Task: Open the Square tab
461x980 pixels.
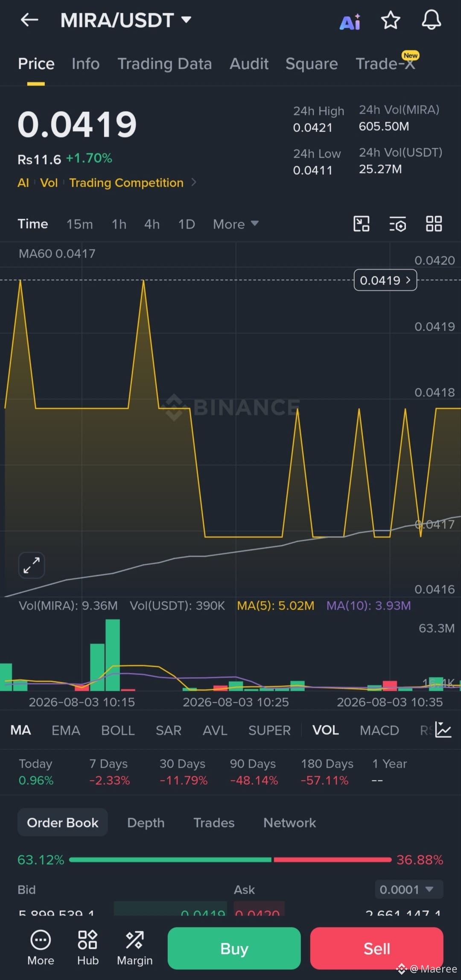Action: (x=312, y=64)
